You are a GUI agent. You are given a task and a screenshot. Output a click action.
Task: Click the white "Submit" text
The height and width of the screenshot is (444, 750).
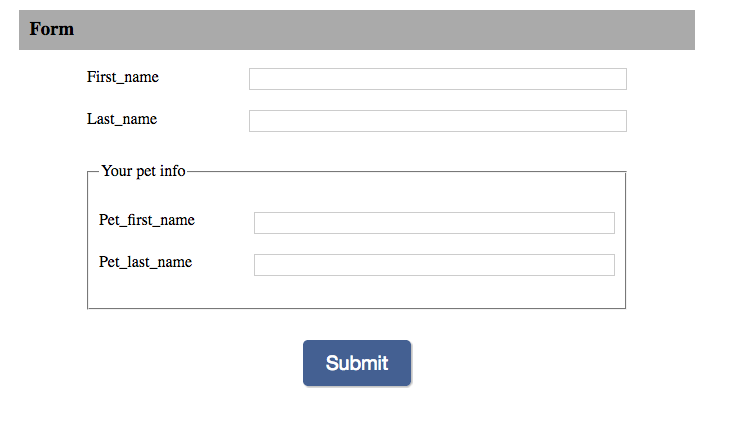click(357, 363)
